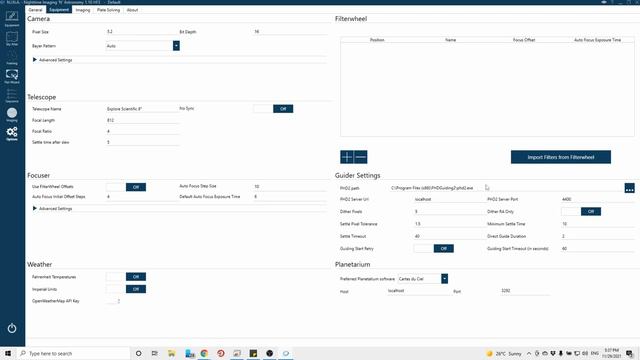The width and height of the screenshot is (640, 360).
Task: Click Minimum Settle Time field
Action: coord(597,224)
